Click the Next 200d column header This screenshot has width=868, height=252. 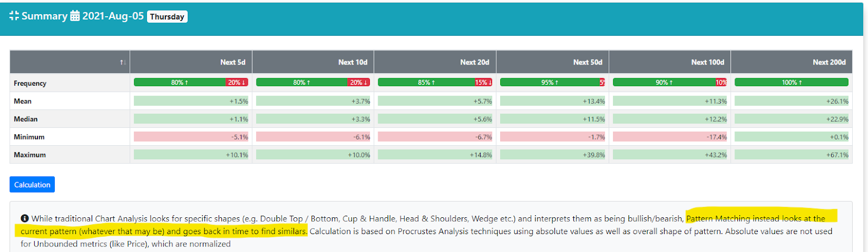click(829, 62)
